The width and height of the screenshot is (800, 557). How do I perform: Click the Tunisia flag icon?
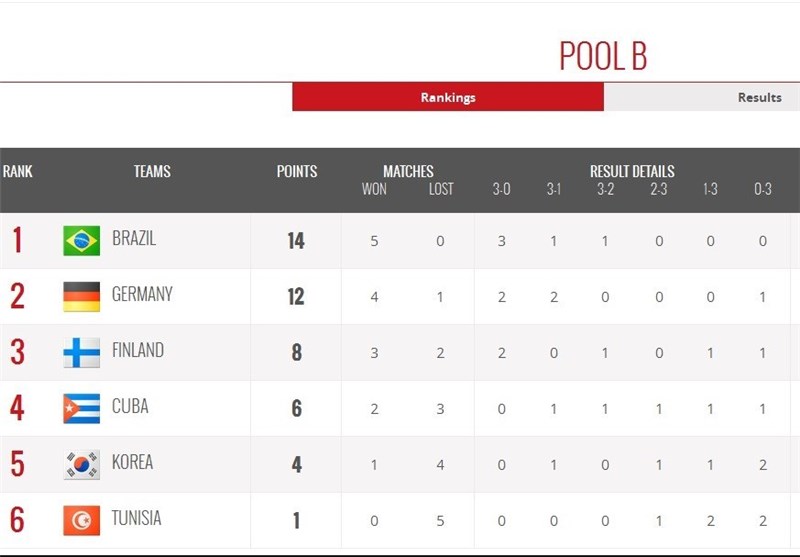click(81, 520)
